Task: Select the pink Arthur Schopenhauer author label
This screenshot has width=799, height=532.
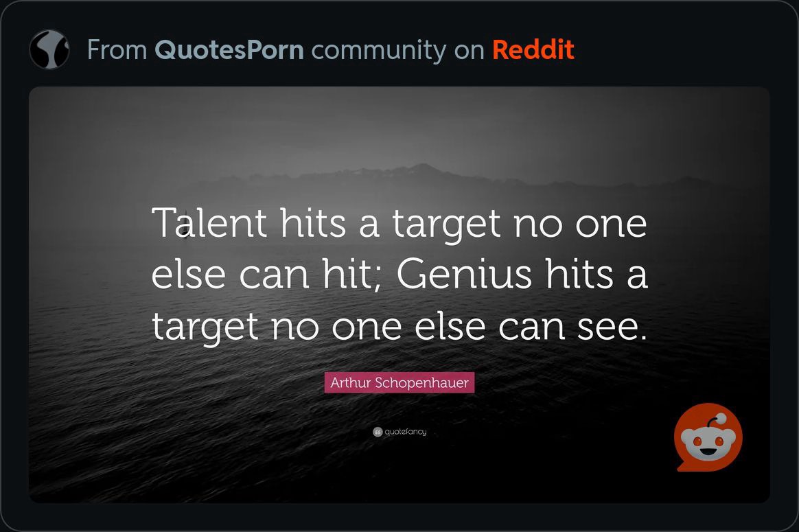Action: click(399, 382)
